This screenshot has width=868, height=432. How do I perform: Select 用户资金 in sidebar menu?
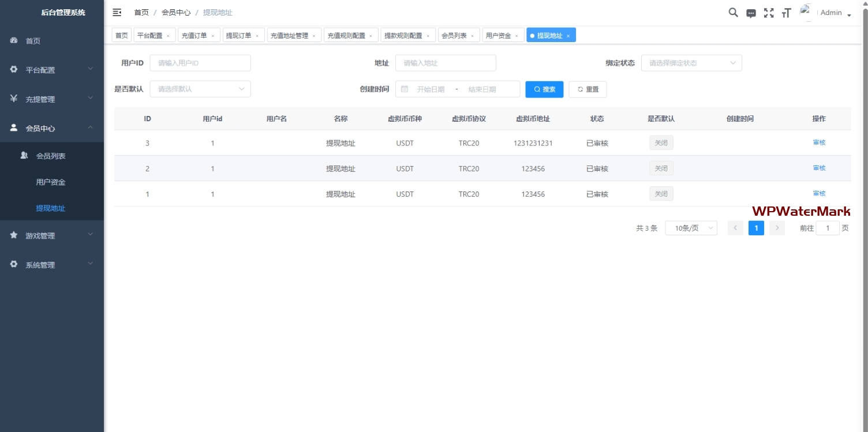51,182
